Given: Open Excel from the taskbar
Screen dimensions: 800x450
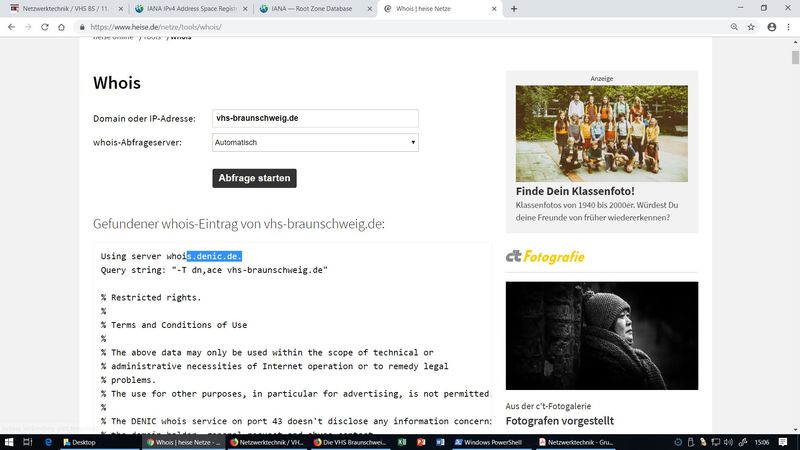Looking at the screenshot, I should pyautogui.click(x=402, y=442).
